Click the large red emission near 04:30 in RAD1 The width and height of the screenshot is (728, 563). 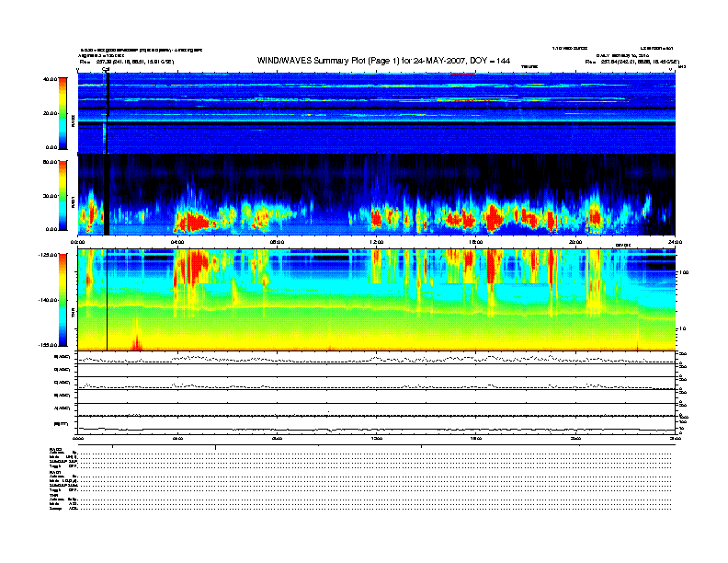195,221
